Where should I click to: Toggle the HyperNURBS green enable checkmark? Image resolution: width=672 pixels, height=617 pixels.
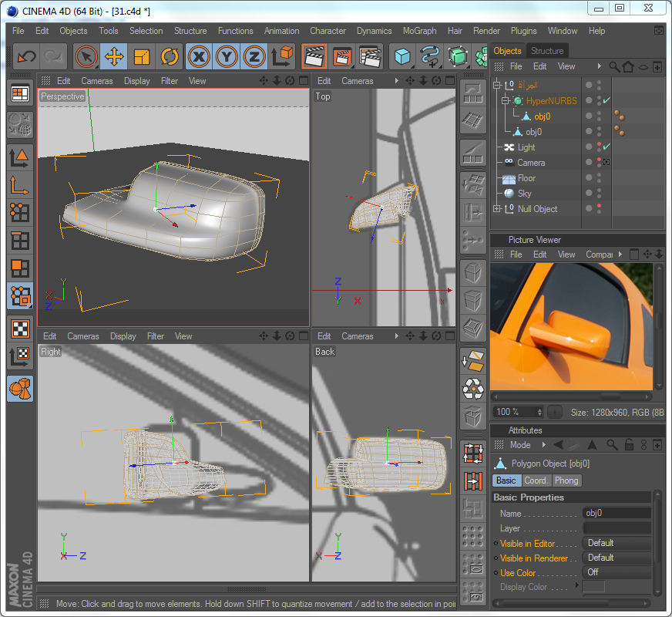tap(606, 101)
